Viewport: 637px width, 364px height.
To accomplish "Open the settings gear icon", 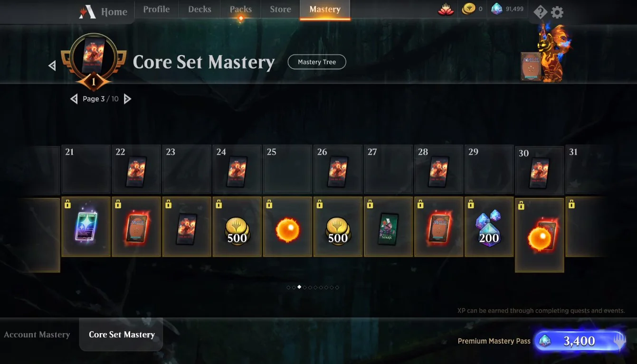I will coord(557,12).
